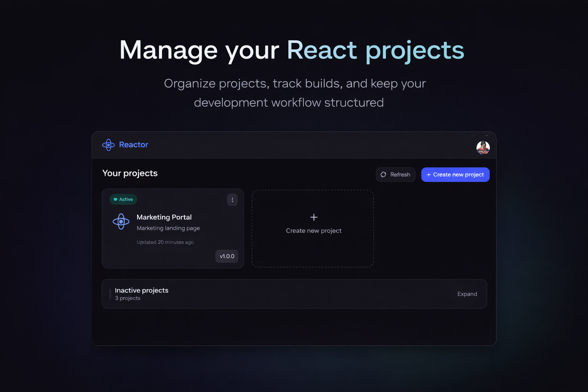Open the three-dot options dropdown on the project card
The image size is (588, 392).
click(232, 199)
